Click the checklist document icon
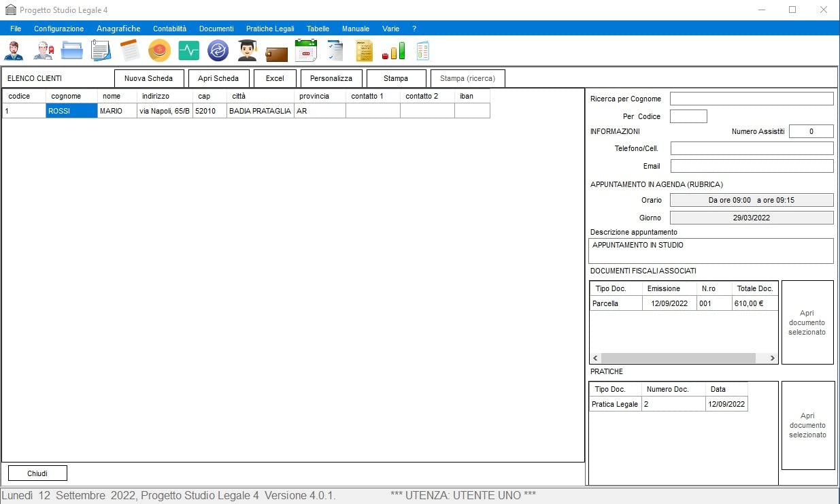 335,50
